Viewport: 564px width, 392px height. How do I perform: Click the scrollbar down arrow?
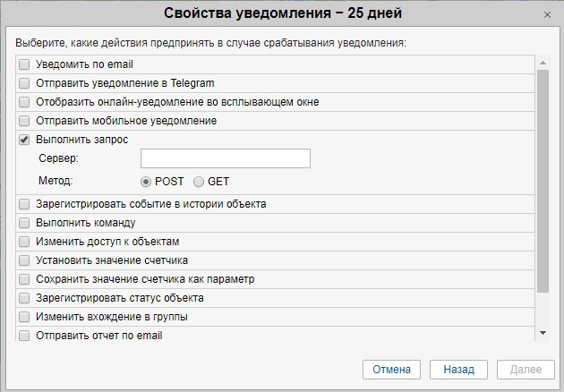tap(542, 333)
